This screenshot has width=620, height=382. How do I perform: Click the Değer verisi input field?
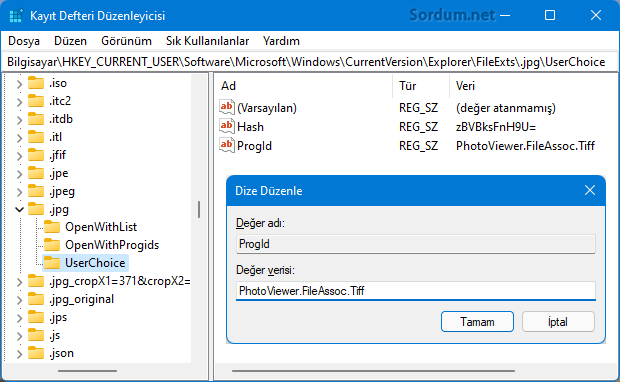pyautogui.click(x=416, y=291)
